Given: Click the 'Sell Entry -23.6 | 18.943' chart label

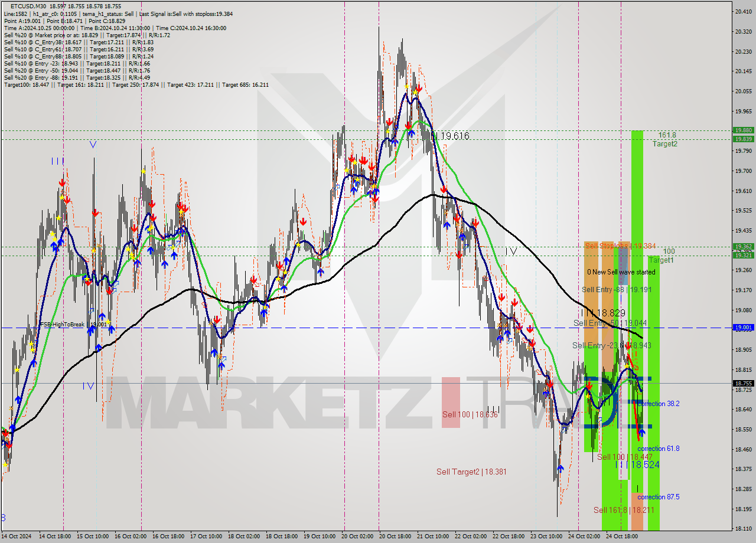Looking at the screenshot, I should [612, 345].
